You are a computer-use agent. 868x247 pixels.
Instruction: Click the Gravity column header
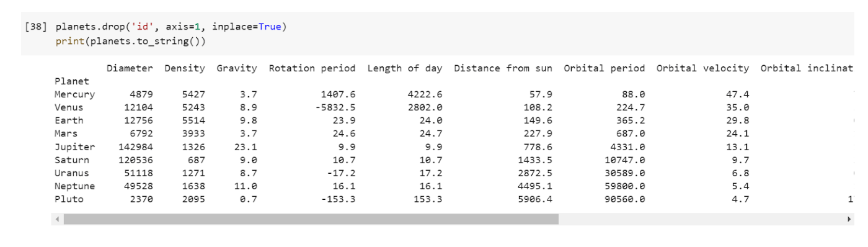coord(236,68)
